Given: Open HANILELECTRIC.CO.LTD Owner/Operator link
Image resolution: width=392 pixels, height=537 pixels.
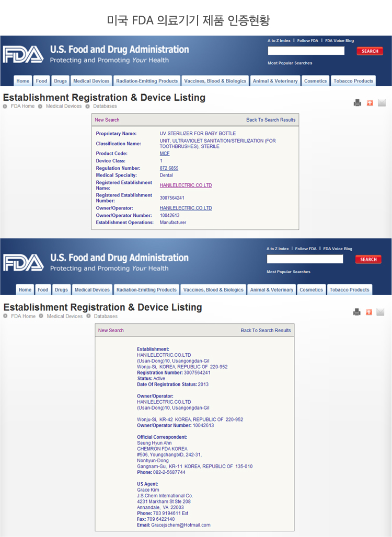Looking at the screenshot, I should (186, 208).
